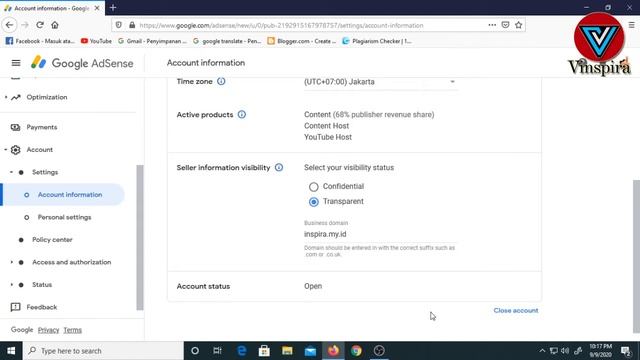Show hidden system tray icons
This screenshot has height=360, width=640.
pos(542,351)
